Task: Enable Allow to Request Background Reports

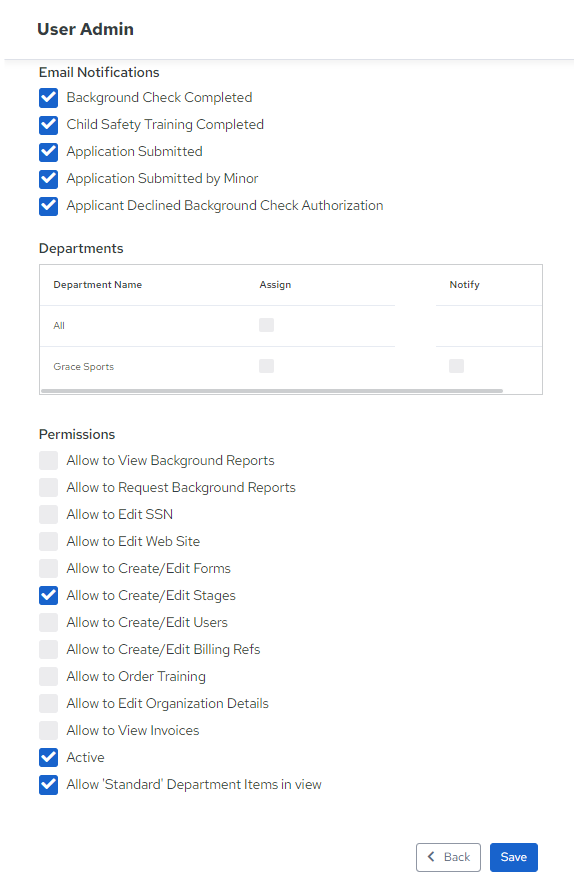Action: click(49, 488)
